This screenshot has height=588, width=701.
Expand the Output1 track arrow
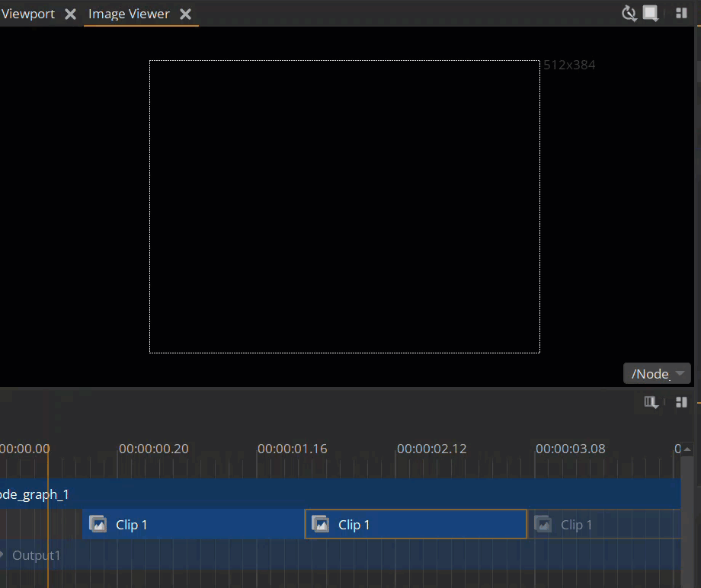tap(2, 554)
